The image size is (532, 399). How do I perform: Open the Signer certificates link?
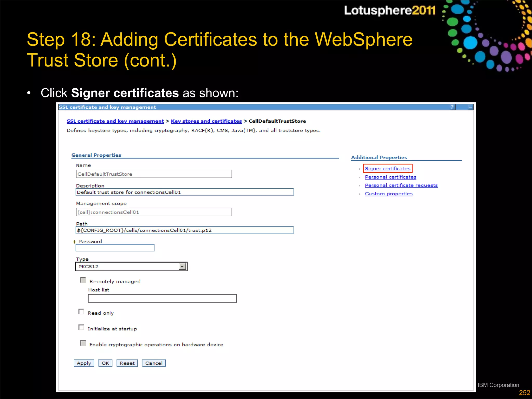(x=388, y=169)
